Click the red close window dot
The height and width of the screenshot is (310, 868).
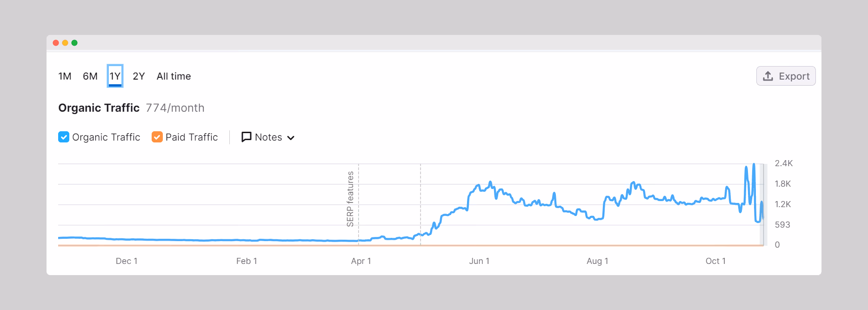point(56,43)
